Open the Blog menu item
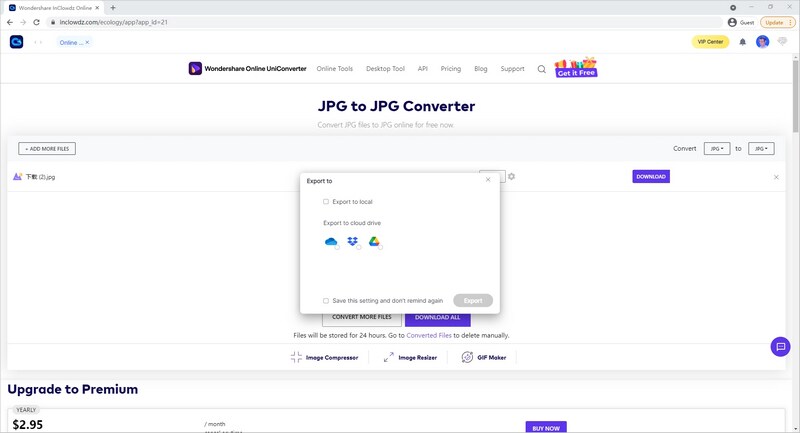This screenshot has height=433, width=800. [x=481, y=68]
